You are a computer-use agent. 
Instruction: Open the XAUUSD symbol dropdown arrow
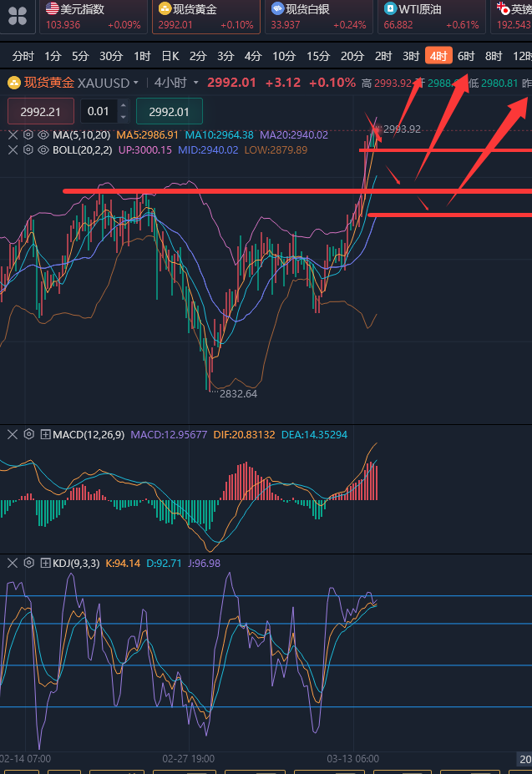(136, 83)
